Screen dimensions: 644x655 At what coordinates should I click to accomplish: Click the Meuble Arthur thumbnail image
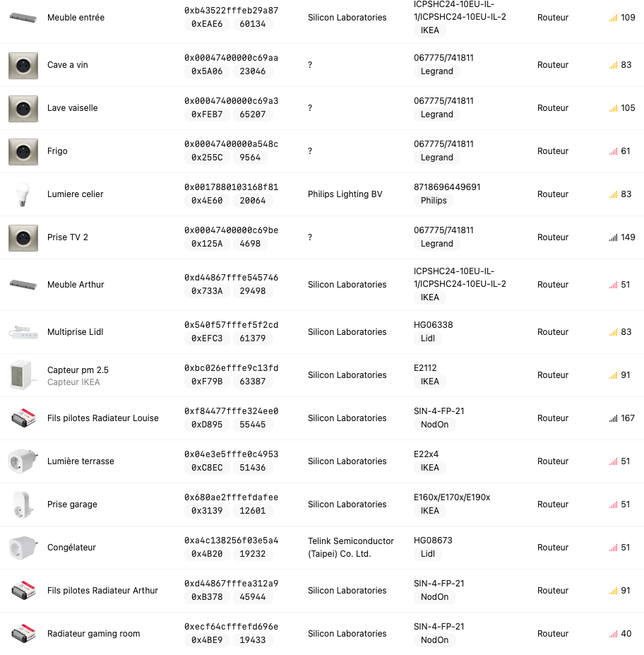[x=23, y=285]
